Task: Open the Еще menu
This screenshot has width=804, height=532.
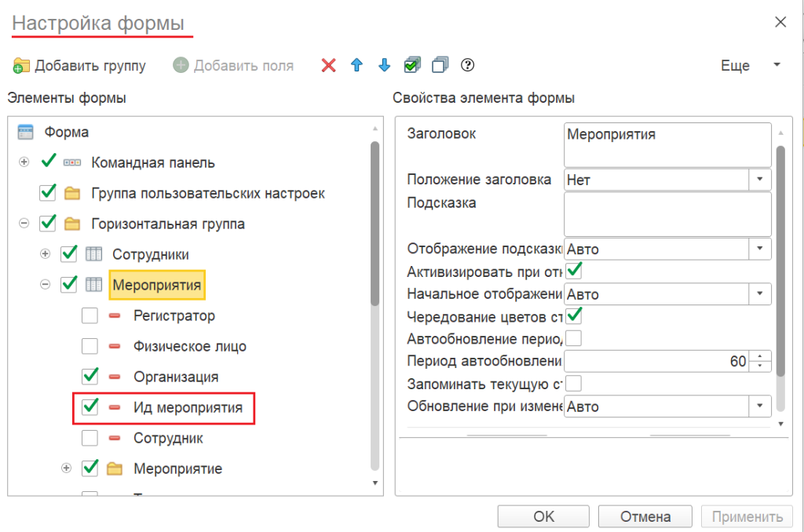Action: (x=750, y=66)
